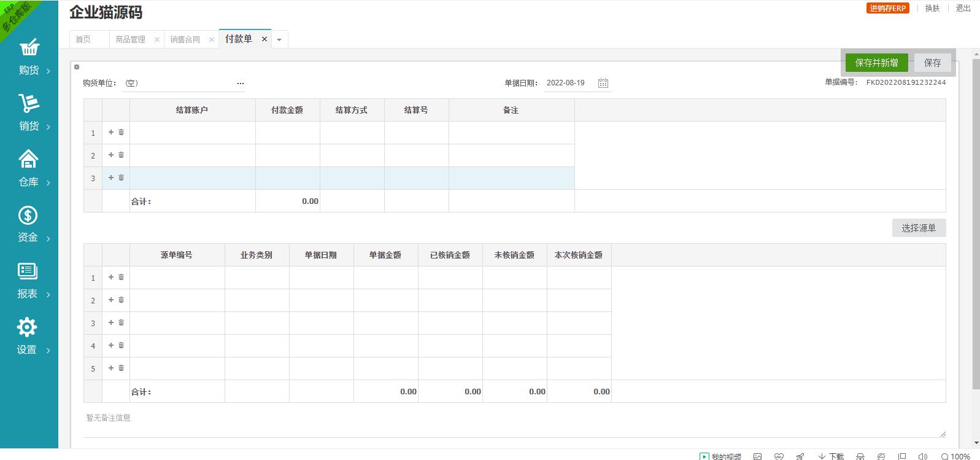Image resolution: width=980 pixels, height=460 pixels.
Task: Click the 仓库 warehouse icon
Action: coord(29,160)
